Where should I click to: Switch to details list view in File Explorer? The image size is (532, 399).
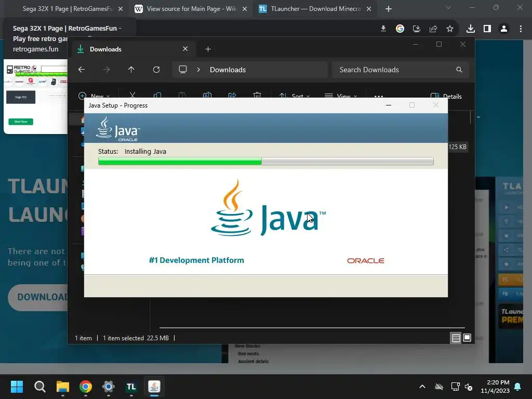[x=456, y=338]
